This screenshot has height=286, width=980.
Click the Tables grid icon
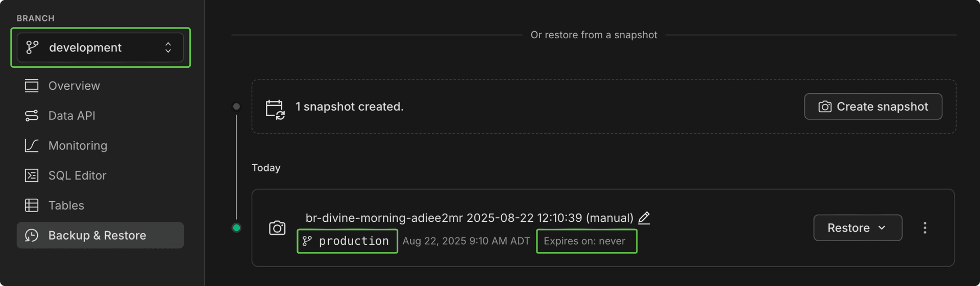(32, 205)
